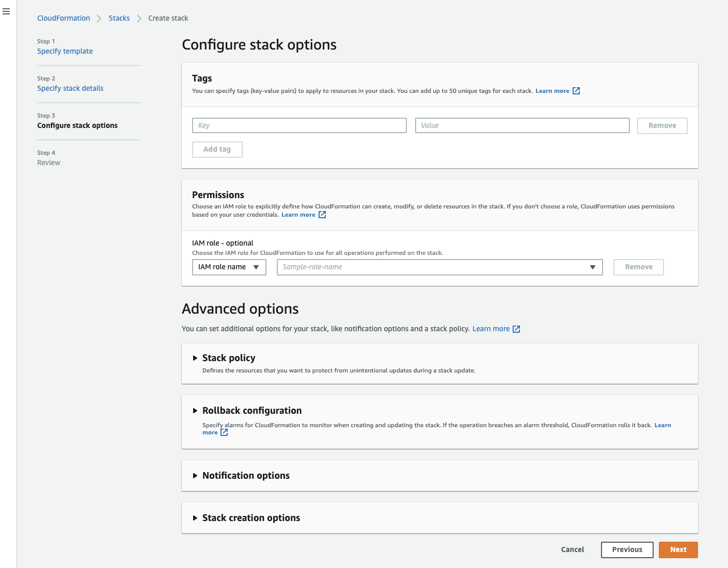
Task: Click the dropdown arrow in Sample-role-name field
Action: pyautogui.click(x=592, y=267)
